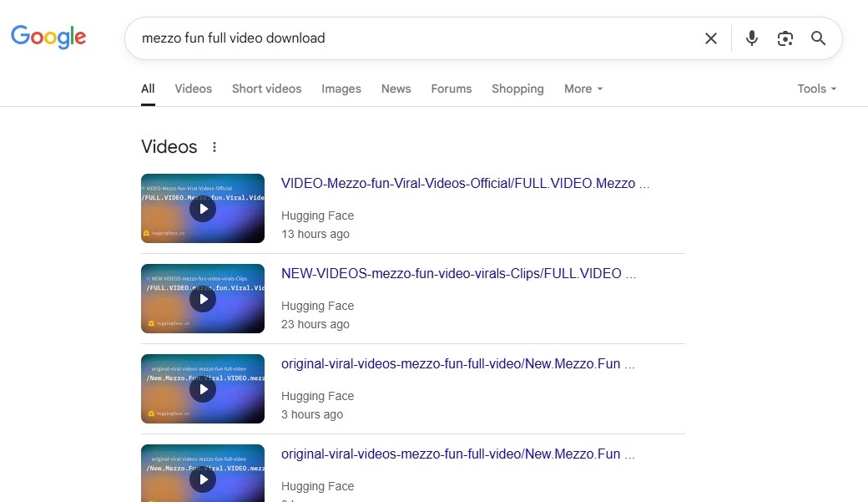Click the Google logo to return home
Viewport: 868px width, 502px height.
click(48, 37)
